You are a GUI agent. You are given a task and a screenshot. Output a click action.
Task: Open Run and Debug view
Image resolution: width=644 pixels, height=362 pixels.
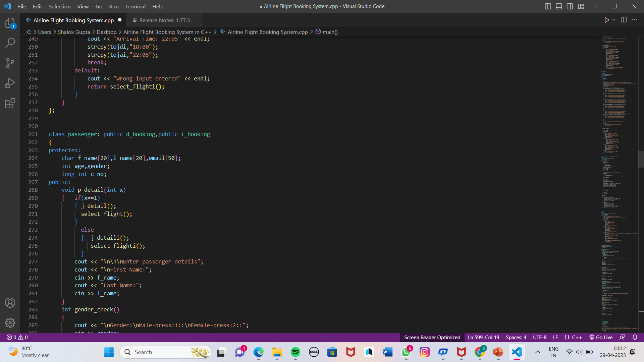pyautogui.click(x=10, y=83)
